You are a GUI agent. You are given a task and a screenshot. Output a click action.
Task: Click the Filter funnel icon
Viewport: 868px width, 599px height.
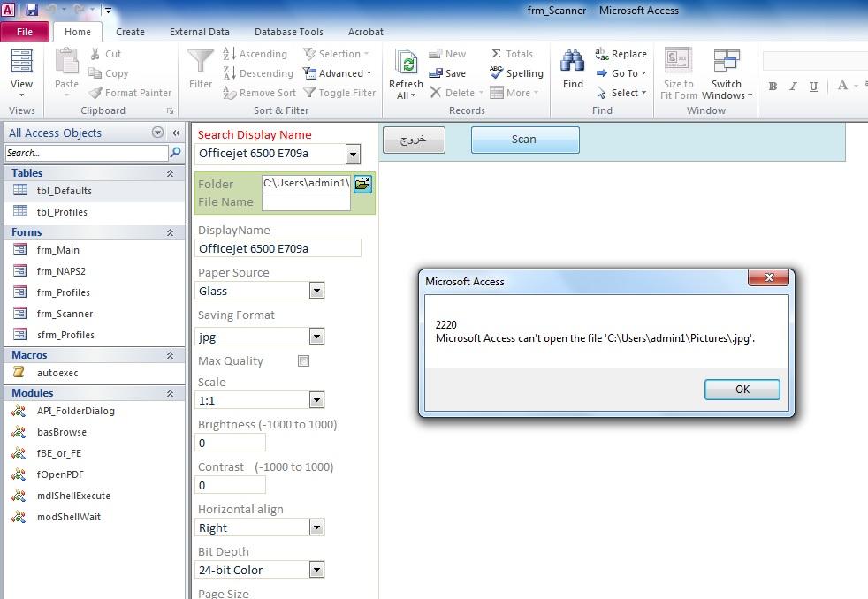pos(201,61)
